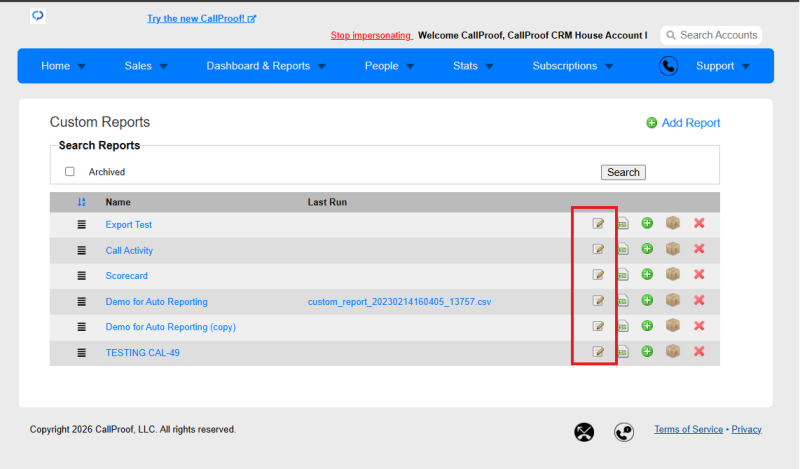Open the Call Activity report link

129,251
